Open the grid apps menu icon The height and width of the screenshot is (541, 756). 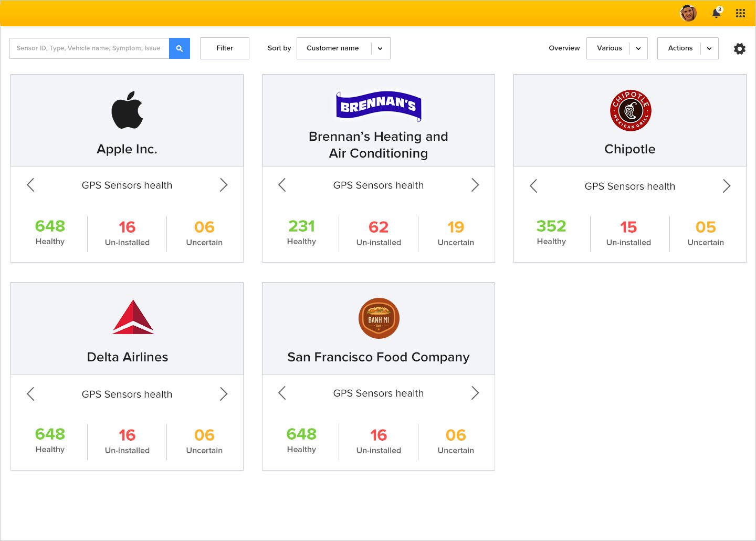pos(741,13)
